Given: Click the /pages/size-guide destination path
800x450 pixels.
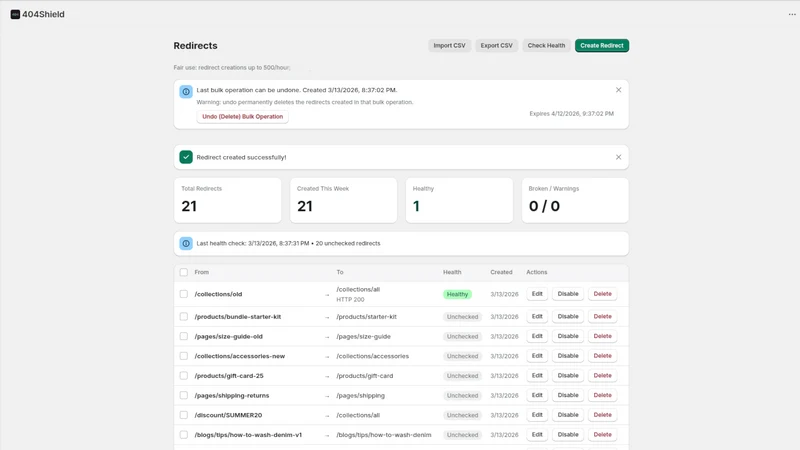Looking at the screenshot, I should (363, 337).
